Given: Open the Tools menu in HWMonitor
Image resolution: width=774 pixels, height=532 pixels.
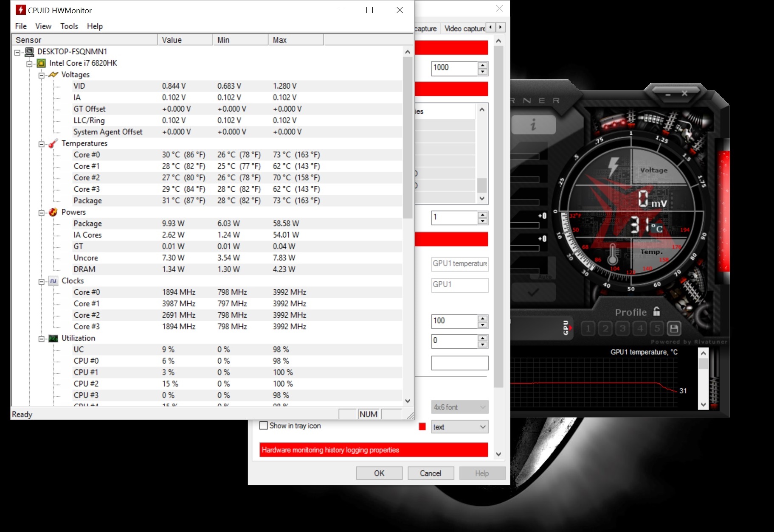Looking at the screenshot, I should (x=69, y=26).
